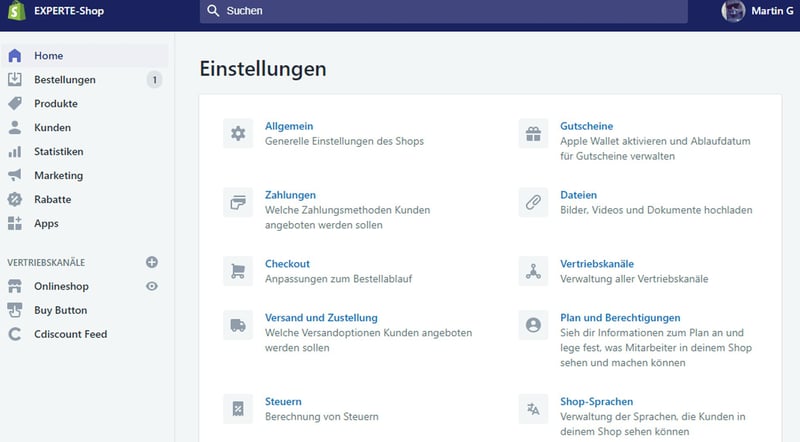The height and width of the screenshot is (442, 800).
Task: Click the delivery truck icon for Versand
Action: [x=238, y=324]
